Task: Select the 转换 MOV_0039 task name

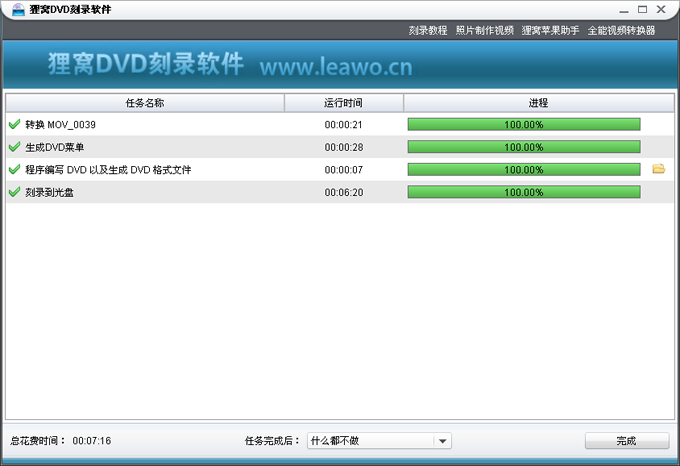Action: click(60, 124)
